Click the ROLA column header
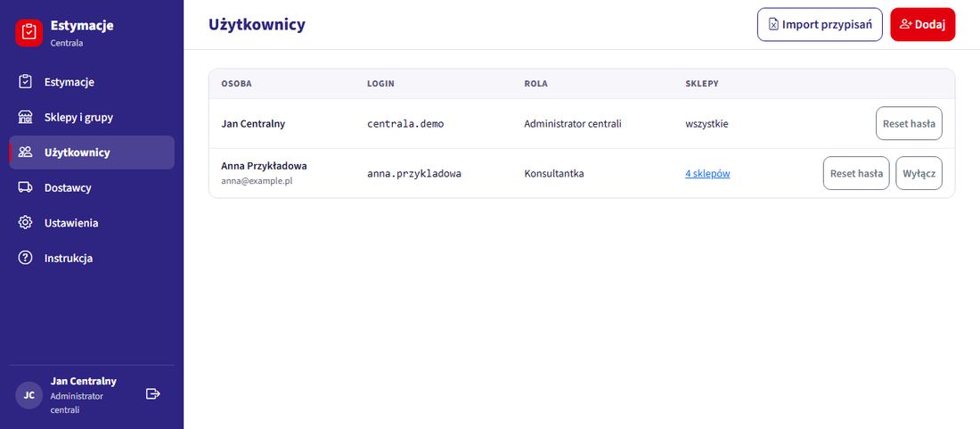This screenshot has height=429, width=980. (x=535, y=83)
